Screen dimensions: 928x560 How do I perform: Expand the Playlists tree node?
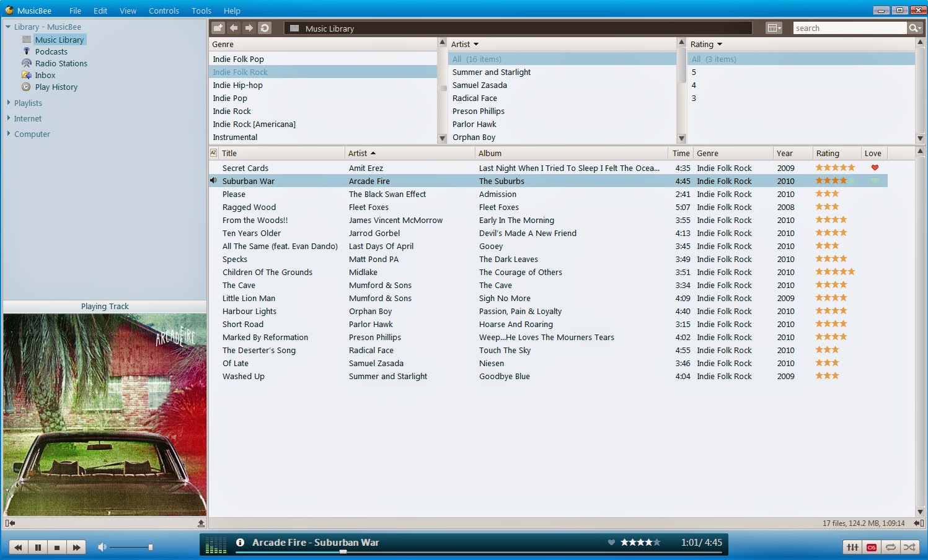click(x=9, y=103)
